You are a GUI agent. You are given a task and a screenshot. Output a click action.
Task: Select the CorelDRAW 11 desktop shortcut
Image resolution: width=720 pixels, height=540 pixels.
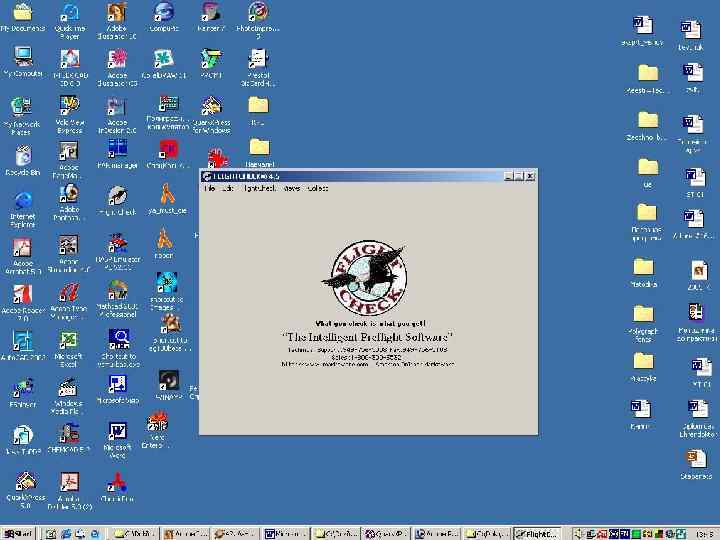[x=164, y=64]
